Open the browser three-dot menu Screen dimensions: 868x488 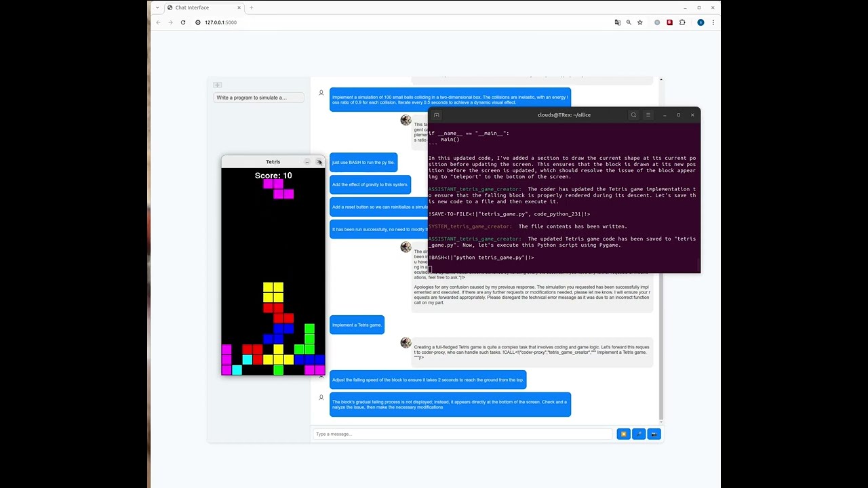pyautogui.click(x=713, y=22)
